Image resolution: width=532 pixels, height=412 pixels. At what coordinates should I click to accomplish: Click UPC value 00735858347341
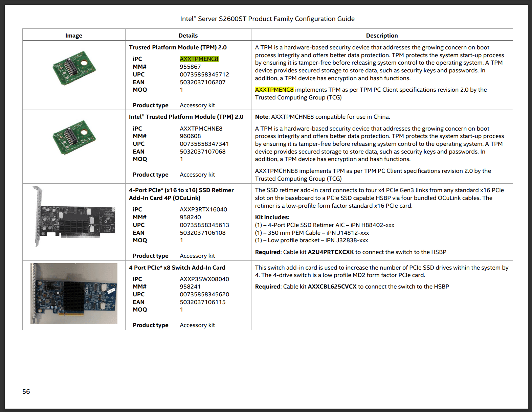[204, 144]
